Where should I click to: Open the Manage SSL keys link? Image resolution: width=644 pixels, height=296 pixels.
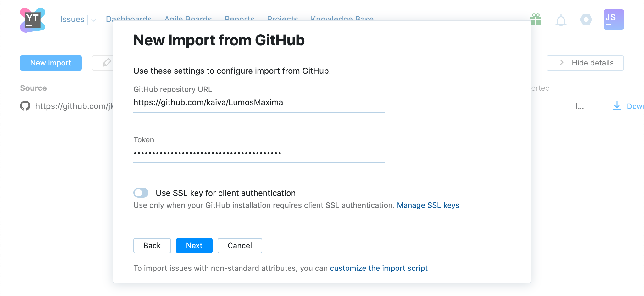(428, 205)
